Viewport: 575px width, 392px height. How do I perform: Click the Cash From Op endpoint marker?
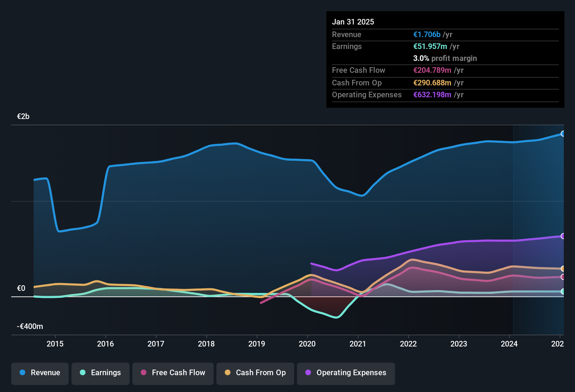click(563, 269)
